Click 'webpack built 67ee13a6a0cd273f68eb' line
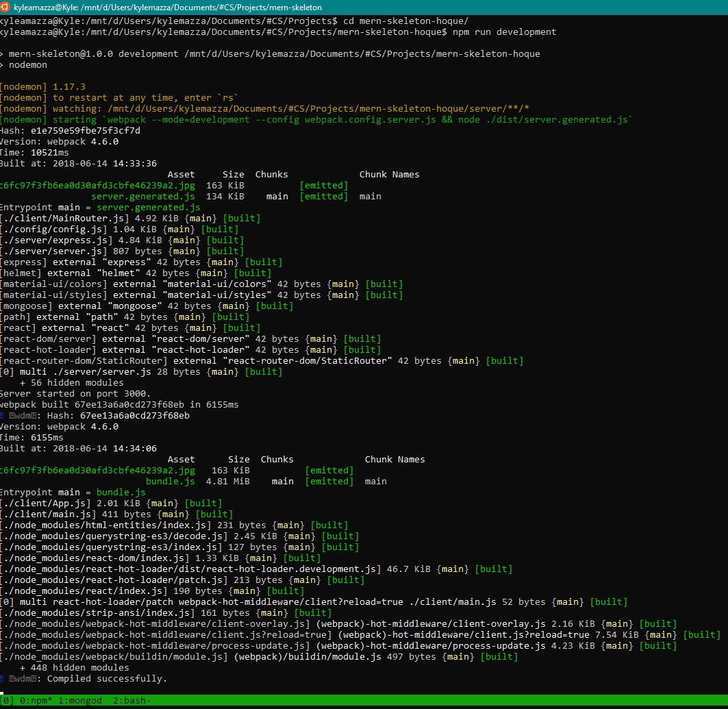Screen dimensions: 728x709 click(x=119, y=404)
